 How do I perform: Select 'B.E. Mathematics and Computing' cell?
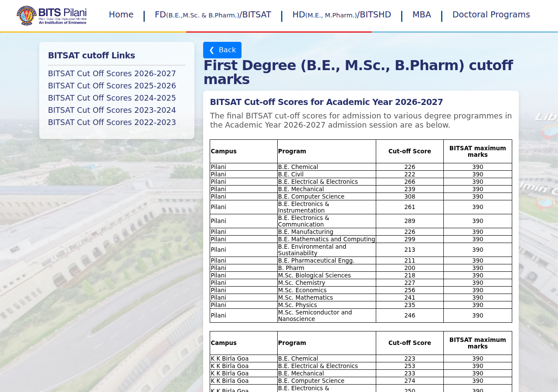(327, 239)
